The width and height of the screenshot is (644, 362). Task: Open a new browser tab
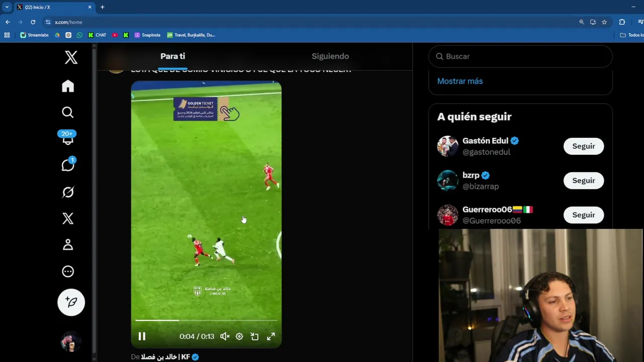coord(102,7)
